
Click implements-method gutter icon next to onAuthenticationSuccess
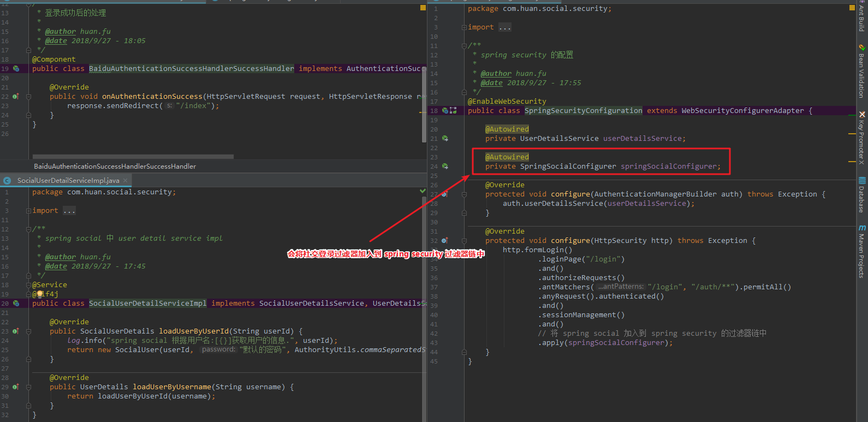point(16,97)
